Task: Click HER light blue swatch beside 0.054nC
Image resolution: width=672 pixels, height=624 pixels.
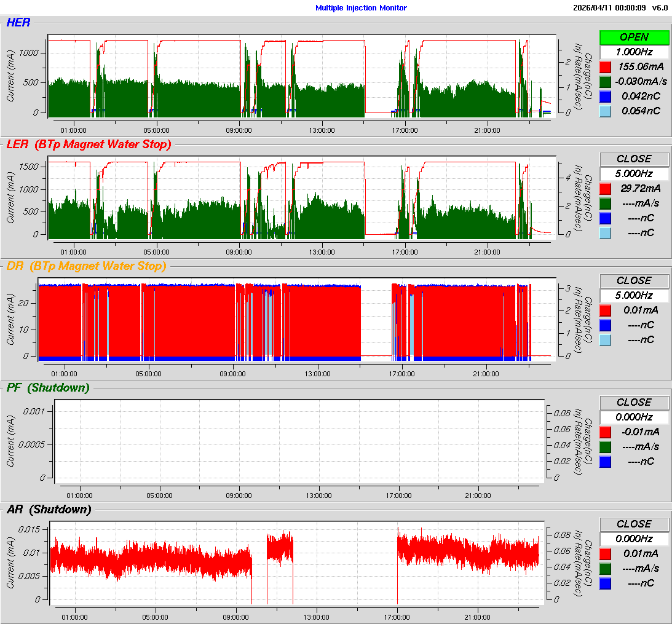Action: click(605, 111)
